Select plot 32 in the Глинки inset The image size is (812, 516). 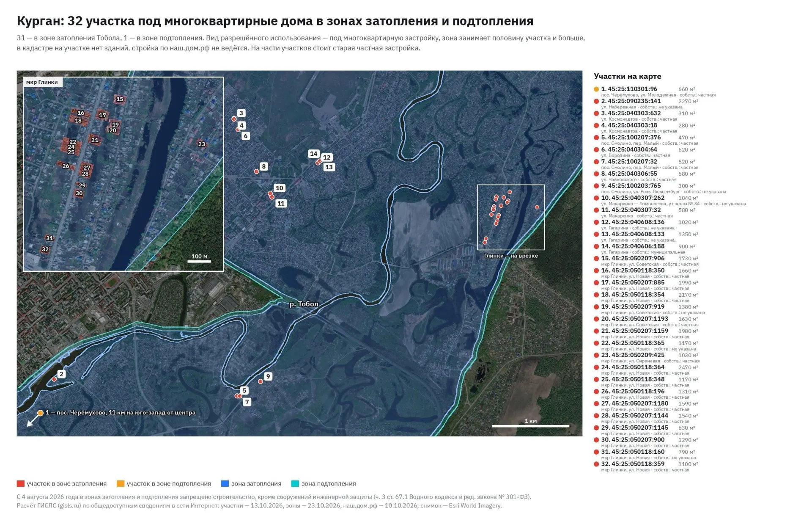point(45,249)
